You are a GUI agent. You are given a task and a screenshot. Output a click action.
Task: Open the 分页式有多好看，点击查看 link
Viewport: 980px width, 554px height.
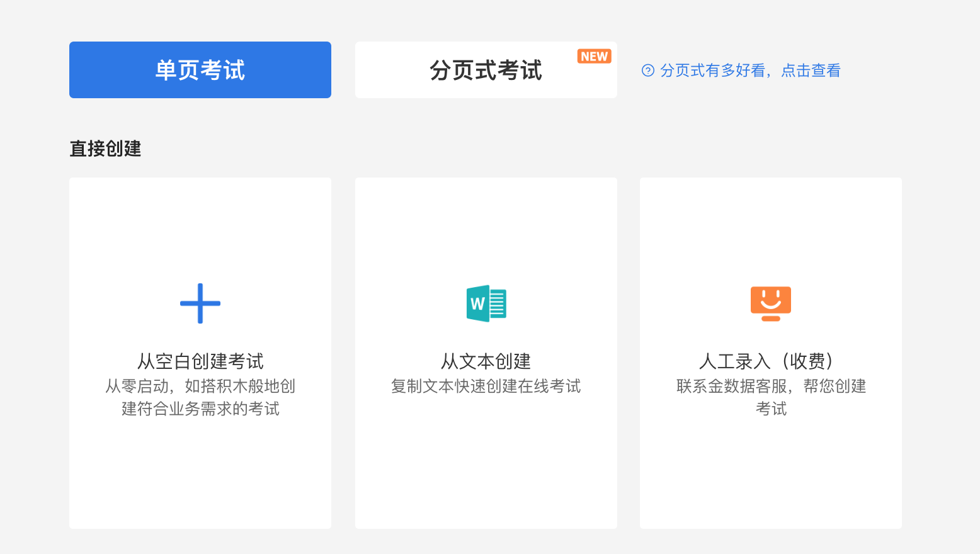[x=749, y=71]
